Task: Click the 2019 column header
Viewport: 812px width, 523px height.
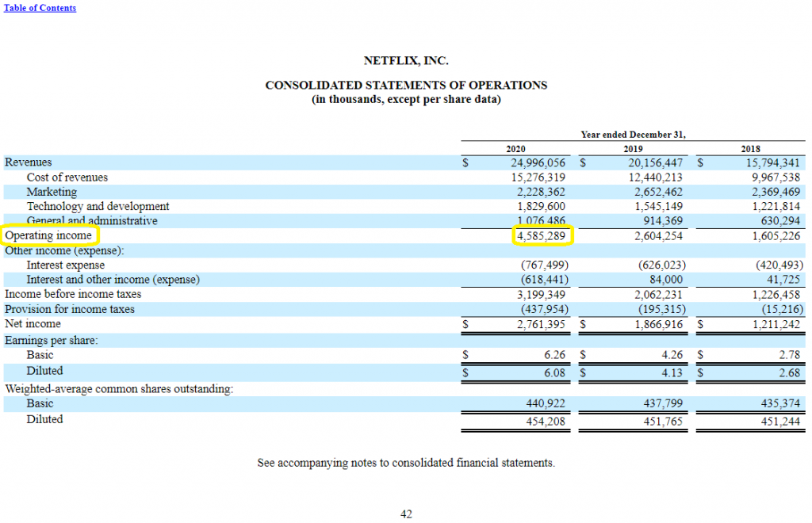Action: point(633,149)
